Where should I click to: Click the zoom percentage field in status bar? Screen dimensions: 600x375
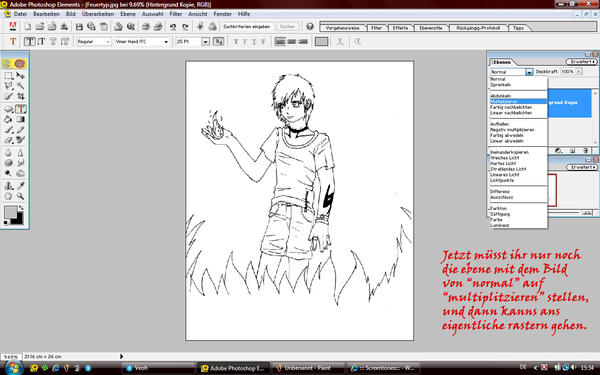pyautogui.click(x=11, y=356)
